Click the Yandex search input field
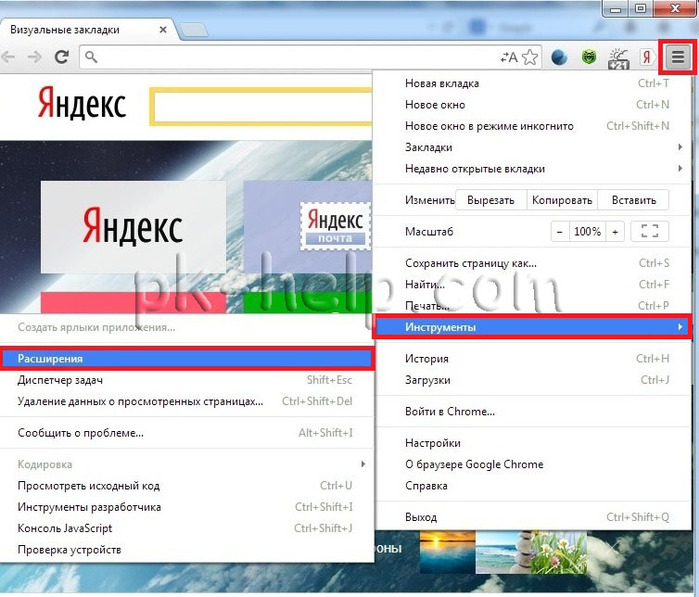Screen dimensions: 699x597 coord(263,106)
